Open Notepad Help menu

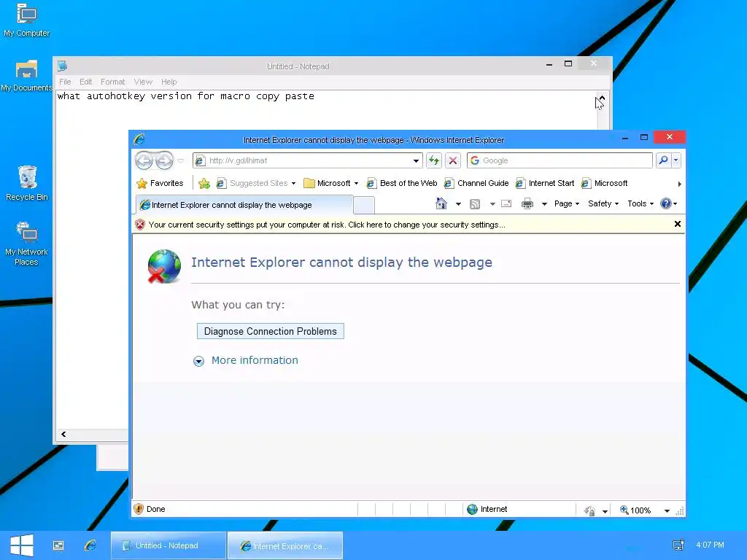[169, 82]
